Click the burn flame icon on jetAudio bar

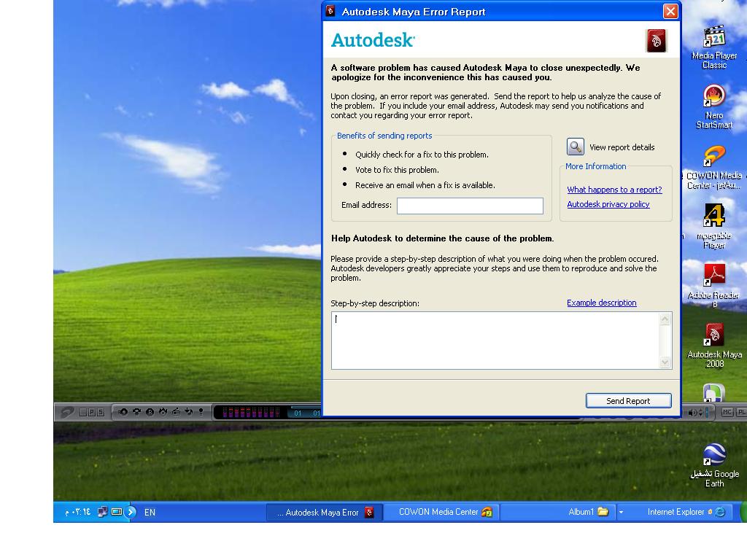163,412
